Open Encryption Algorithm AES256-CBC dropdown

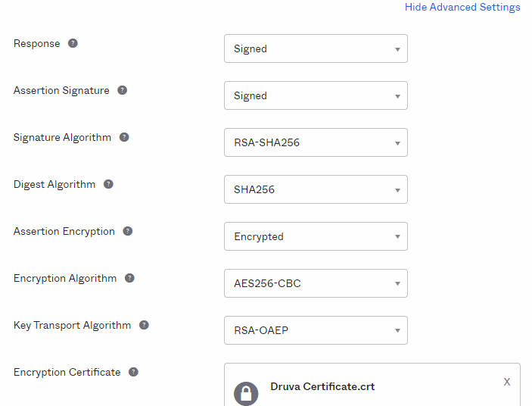tap(316, 283)
